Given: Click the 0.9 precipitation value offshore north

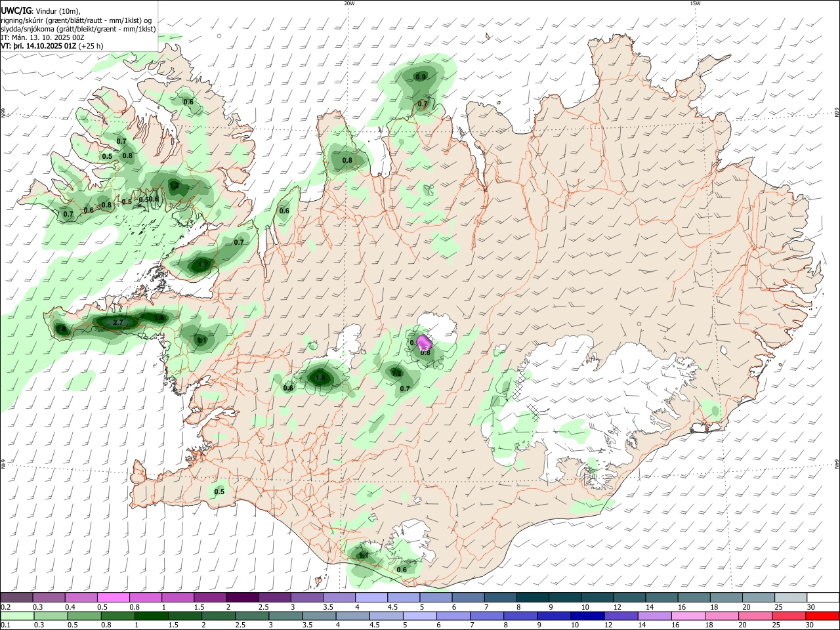Looking at the screenshot, I should 421,77.
